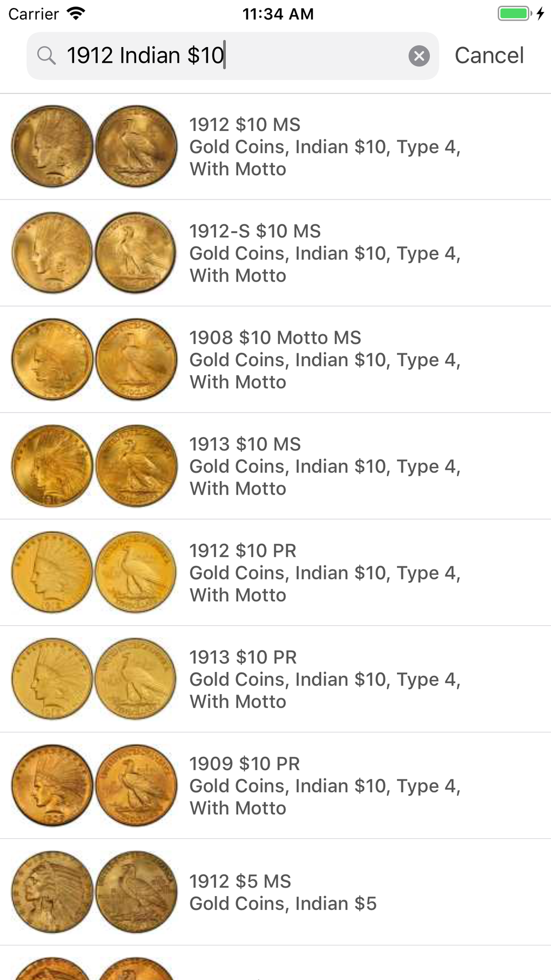
Task: Select the 1912-S $10 MS coin entry
Action: pos(324,253)
